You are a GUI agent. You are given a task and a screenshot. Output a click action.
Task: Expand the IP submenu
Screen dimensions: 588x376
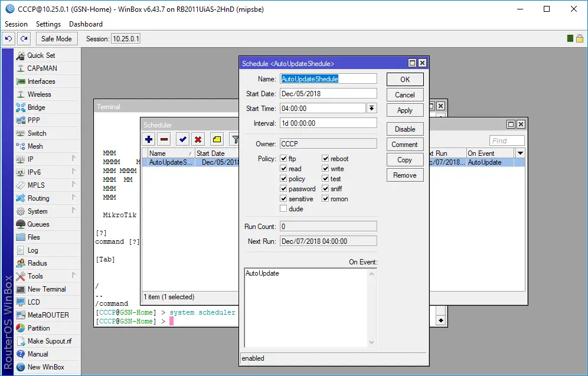74,159
